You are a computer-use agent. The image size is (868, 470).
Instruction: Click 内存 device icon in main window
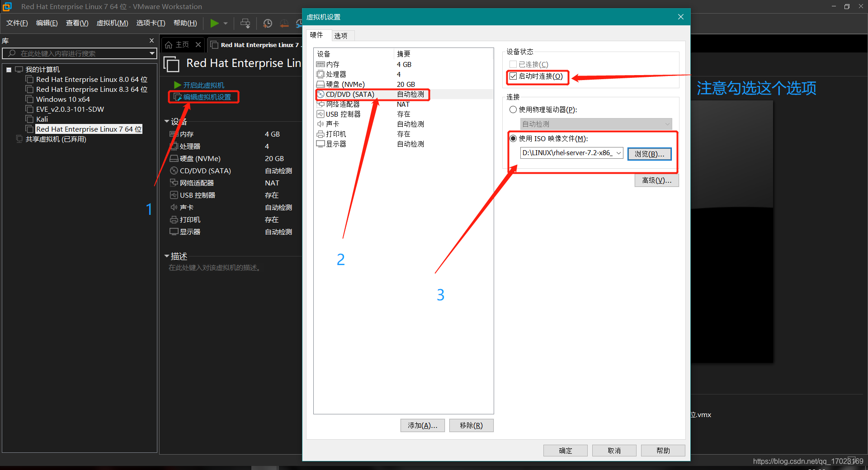pos(174,134)
